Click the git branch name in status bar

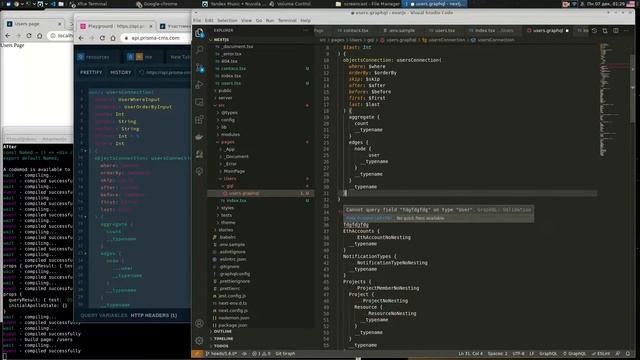pyautogui.click(x=221, y=353)
